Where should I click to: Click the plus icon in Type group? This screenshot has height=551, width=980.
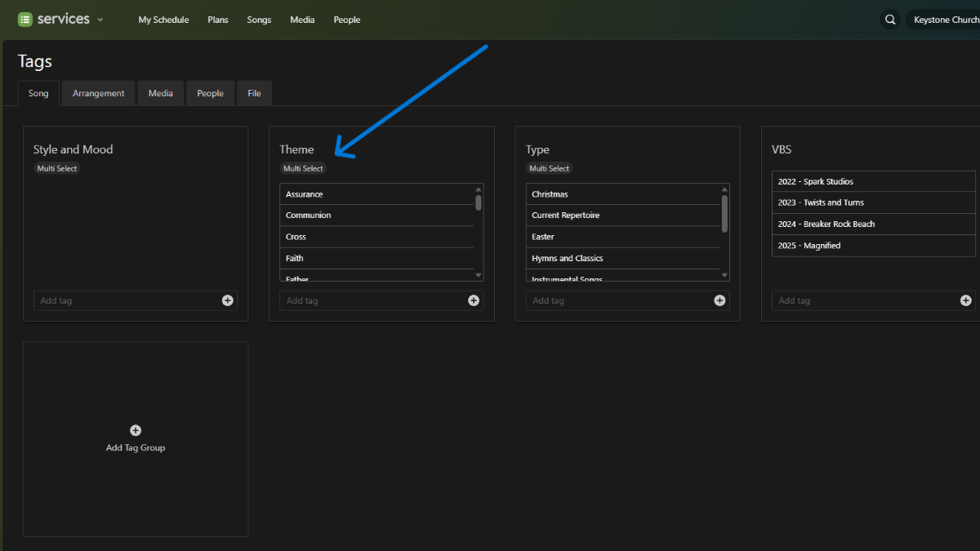(719, 300)
